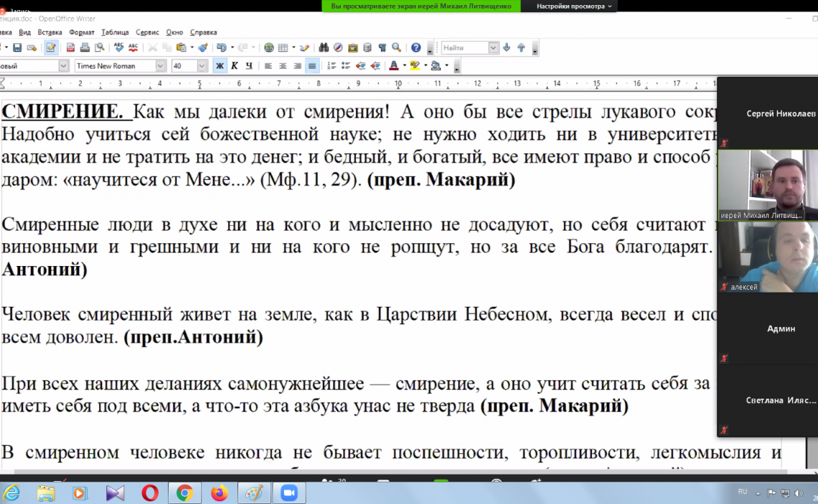
Task: Open the Формат menu
Action: pos(82,32)
